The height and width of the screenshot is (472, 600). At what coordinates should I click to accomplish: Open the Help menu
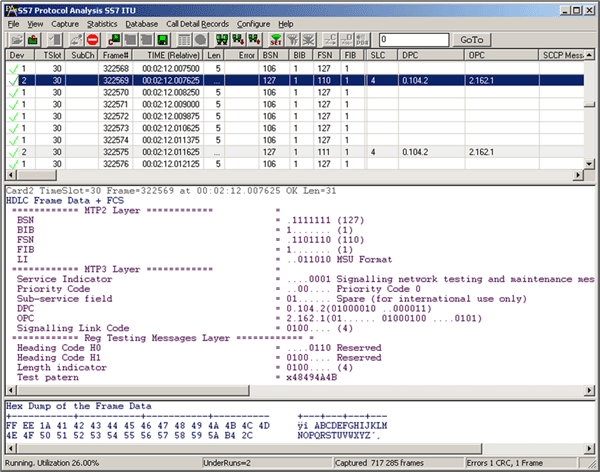[285, 24]
